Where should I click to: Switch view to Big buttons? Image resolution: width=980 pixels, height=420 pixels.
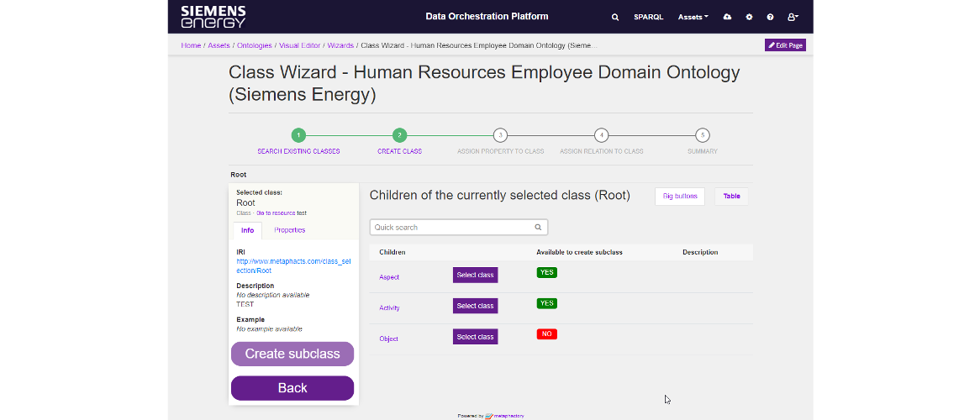point(679,196)
